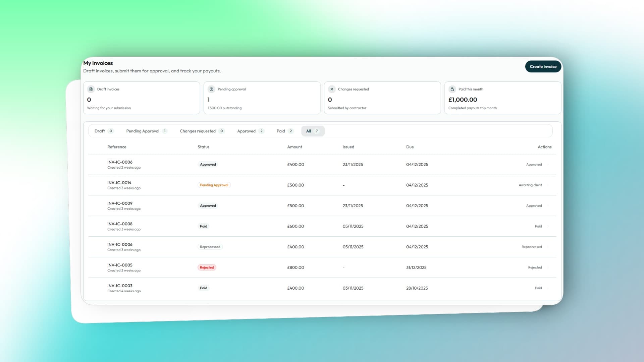Screen dimensions: 644x362
Task: Expand the chevron on the Reprocessed invoice row
Action: coord(548,247)
